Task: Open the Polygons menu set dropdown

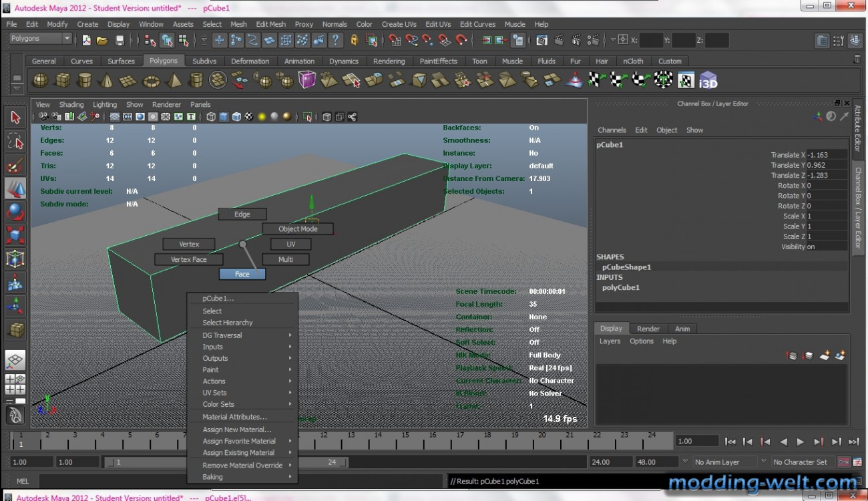Action: (39, 39)
